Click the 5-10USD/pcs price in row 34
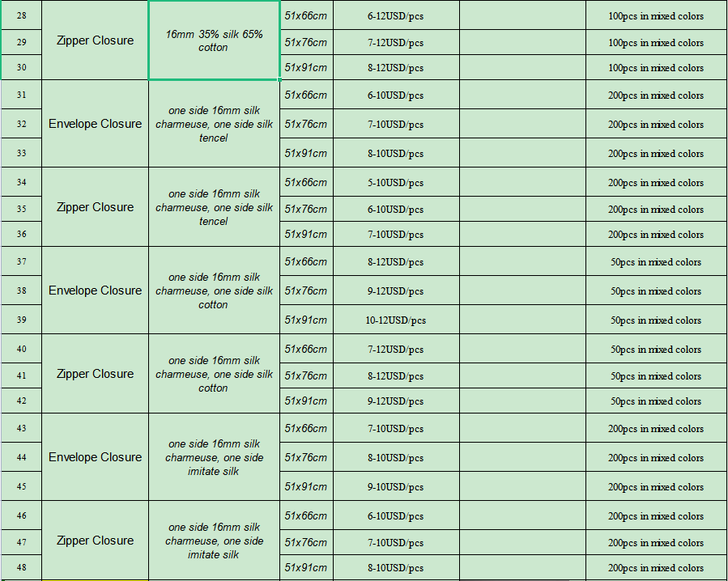The width and height of the screenshot is (728, 581). 395,182
